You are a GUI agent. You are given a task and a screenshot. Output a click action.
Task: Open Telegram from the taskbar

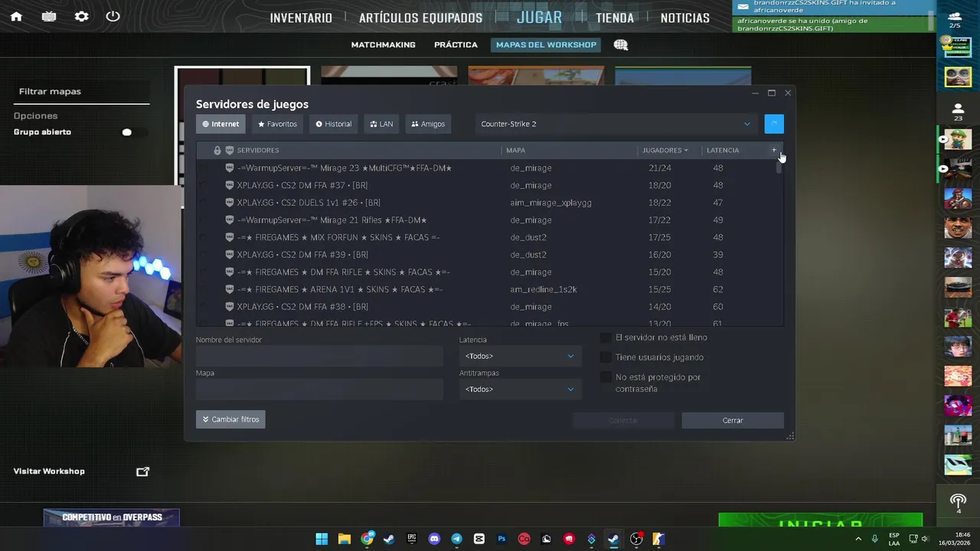pos(457,539)
